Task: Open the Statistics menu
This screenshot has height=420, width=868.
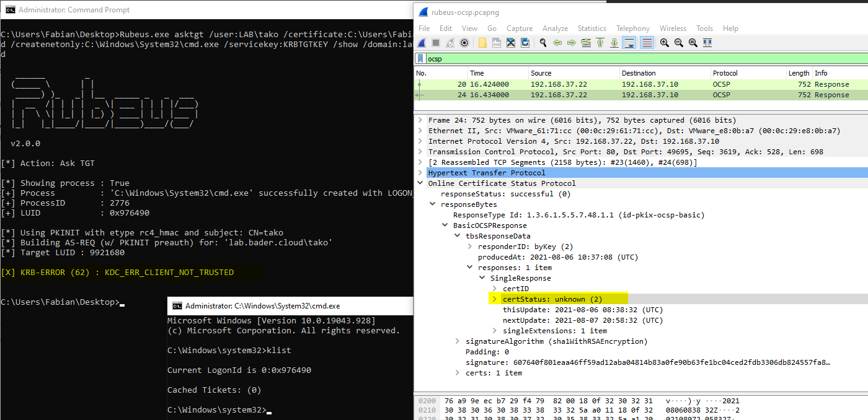Action: click(x=591, y=28)
